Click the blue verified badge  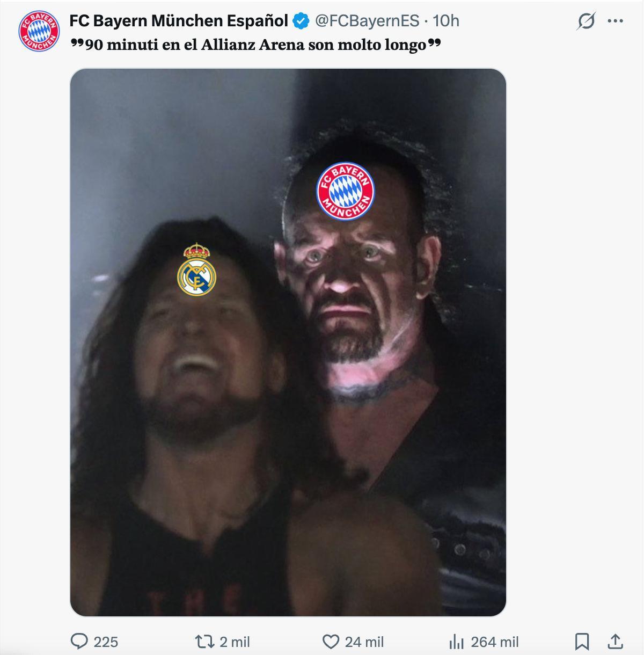coord(301,21)
